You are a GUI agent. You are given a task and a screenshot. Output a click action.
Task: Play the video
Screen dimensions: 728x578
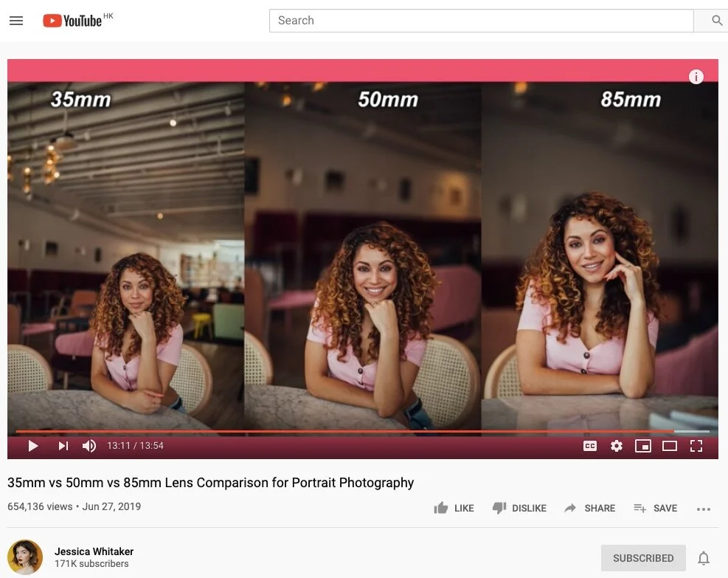33,446
